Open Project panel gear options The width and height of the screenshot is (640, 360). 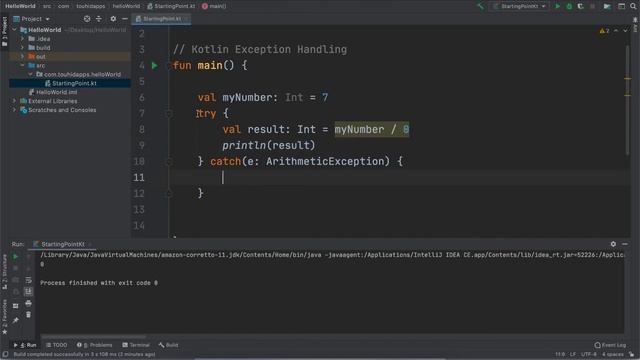[x=113, y=19]
